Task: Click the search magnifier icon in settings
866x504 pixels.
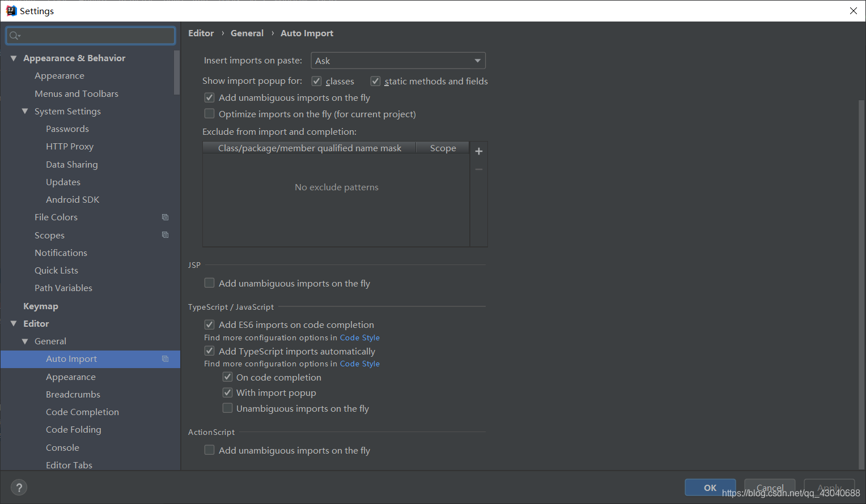Action: pos(14,36)
